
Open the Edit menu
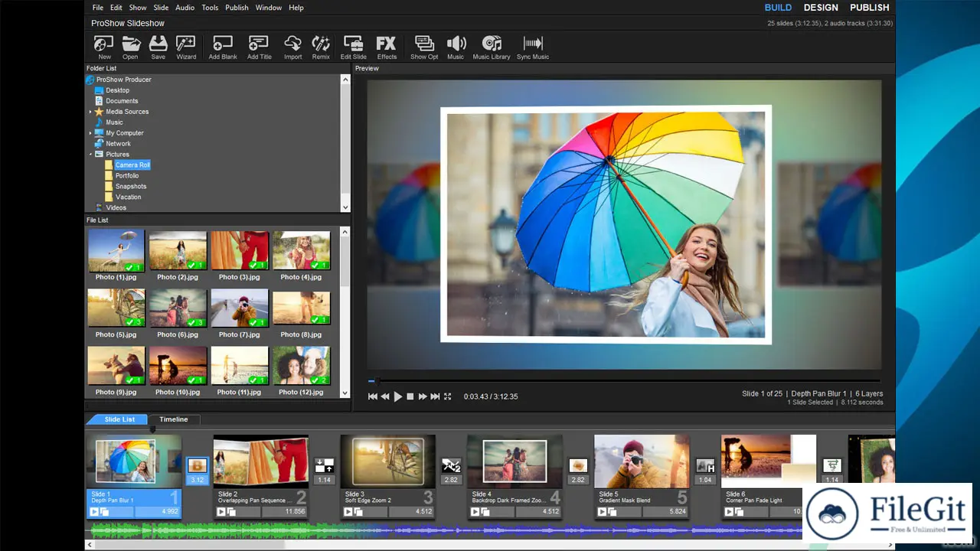(116, 8)
